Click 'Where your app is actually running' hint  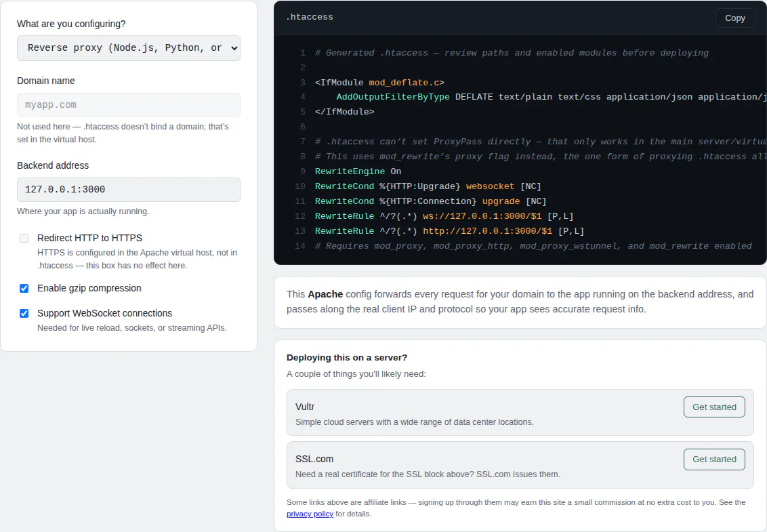point(83,211)
